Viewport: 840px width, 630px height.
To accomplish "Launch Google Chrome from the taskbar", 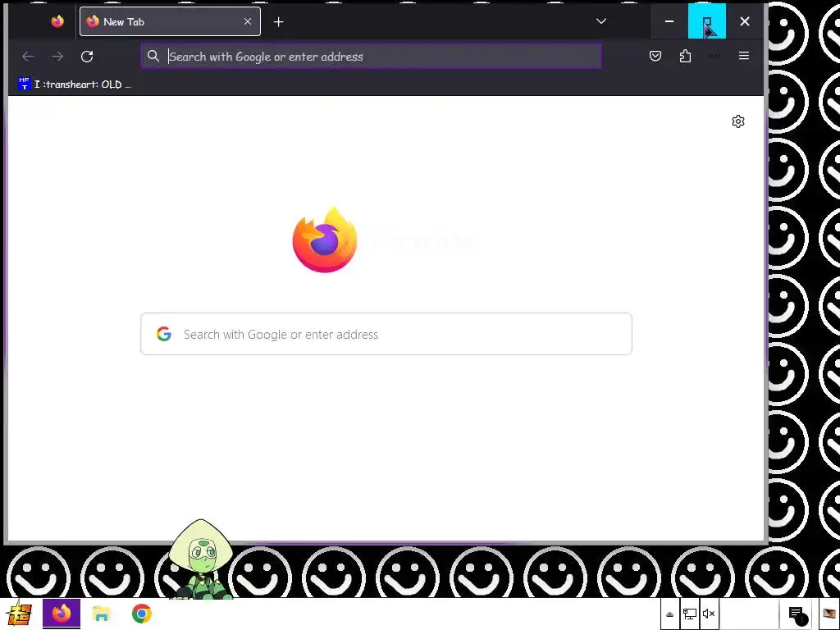I will point(141,614).
